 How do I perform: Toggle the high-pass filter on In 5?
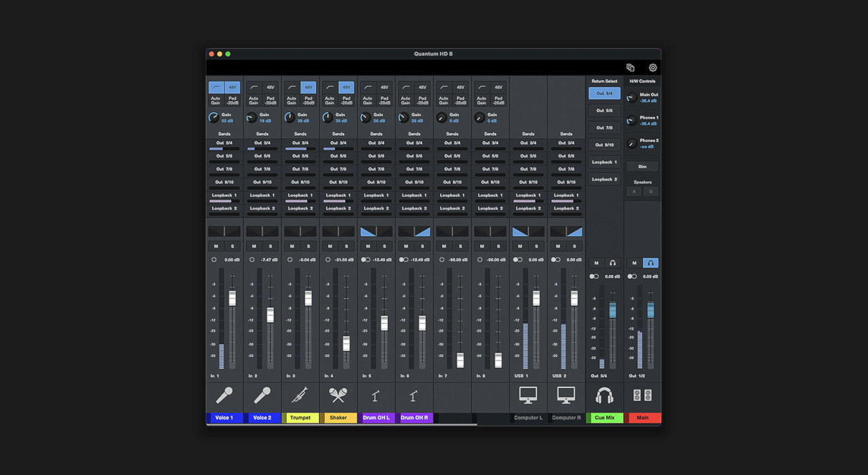click(x=368, y=88)
